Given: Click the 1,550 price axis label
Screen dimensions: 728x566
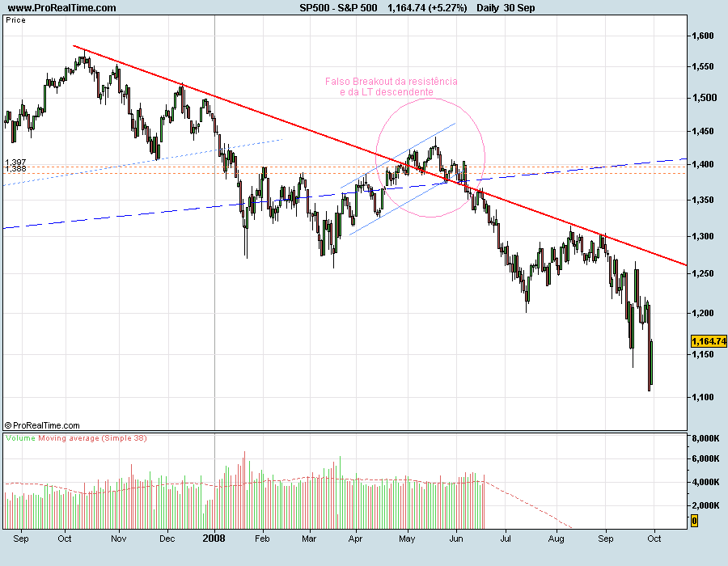Looking at the screenshot, I should tap(702, 67).
